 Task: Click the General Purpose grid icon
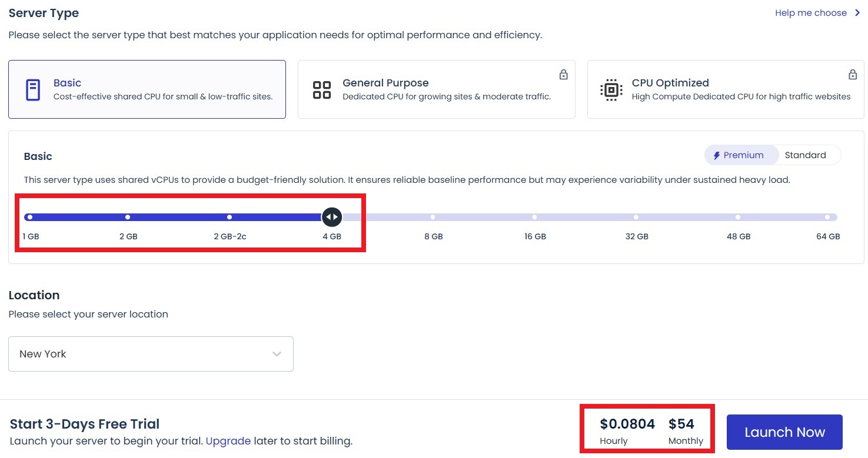pyautogui.click(x=321, y=89)
